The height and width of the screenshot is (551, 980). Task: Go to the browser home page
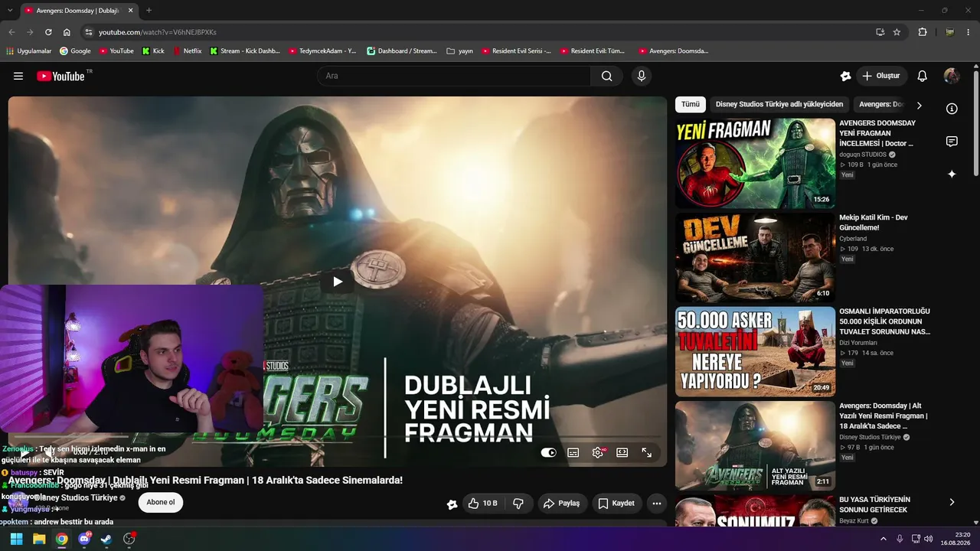pos(67,32)
